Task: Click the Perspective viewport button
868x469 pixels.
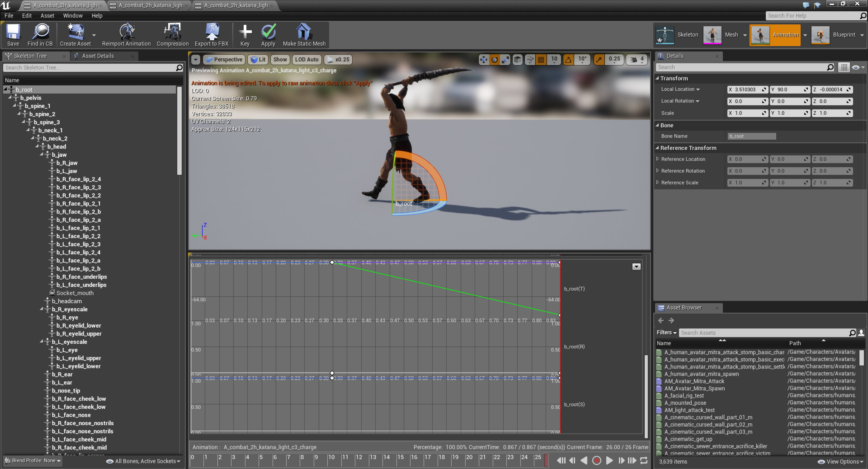Action: (x=224, y=60)
